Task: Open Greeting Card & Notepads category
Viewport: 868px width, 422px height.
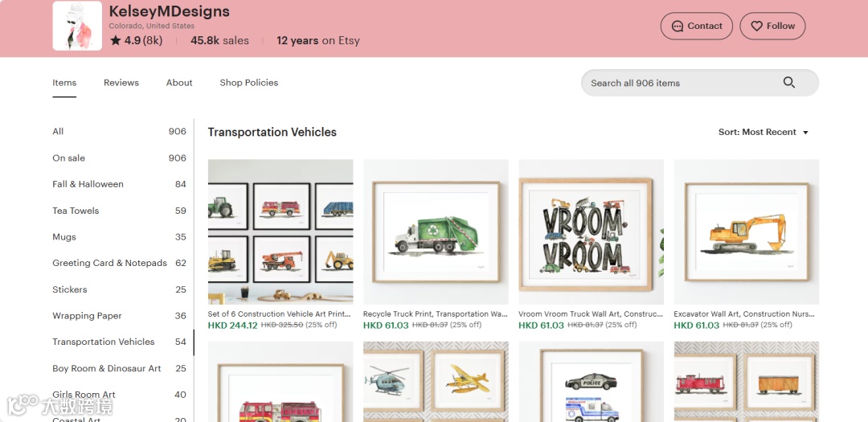Action: [x=109, y=263]
